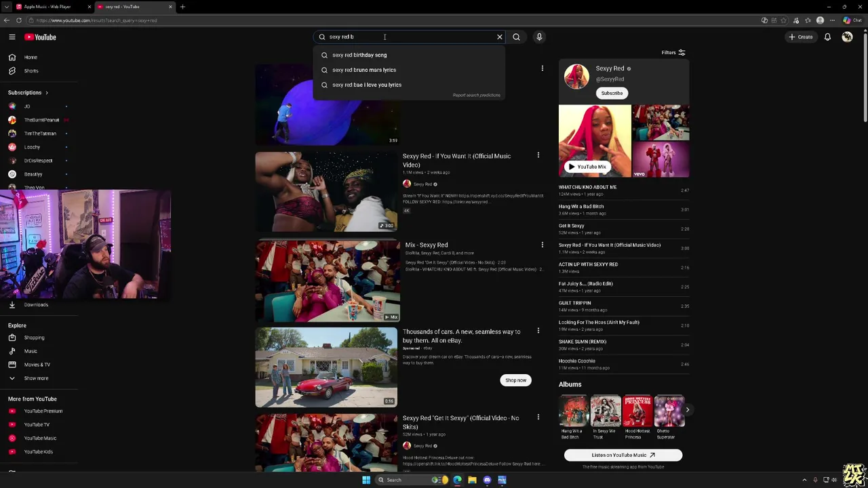
Task: Click the magnifier search button
Action: tap(516, 37)
